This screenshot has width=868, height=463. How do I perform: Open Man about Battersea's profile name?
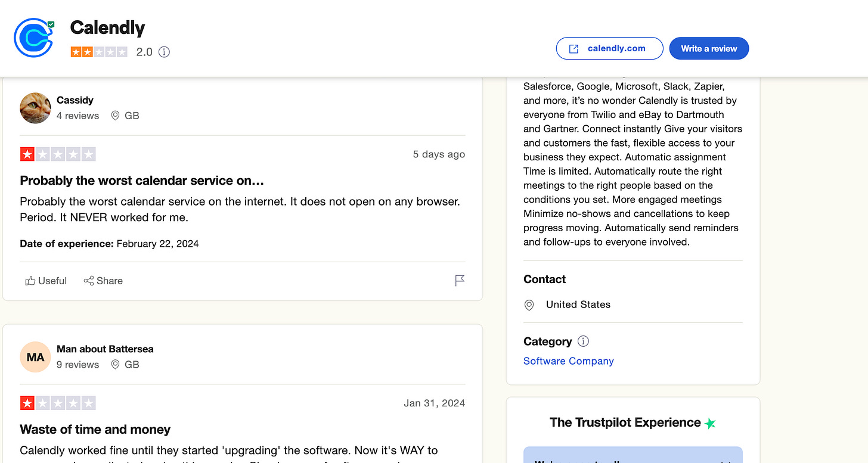pos(105,349)
